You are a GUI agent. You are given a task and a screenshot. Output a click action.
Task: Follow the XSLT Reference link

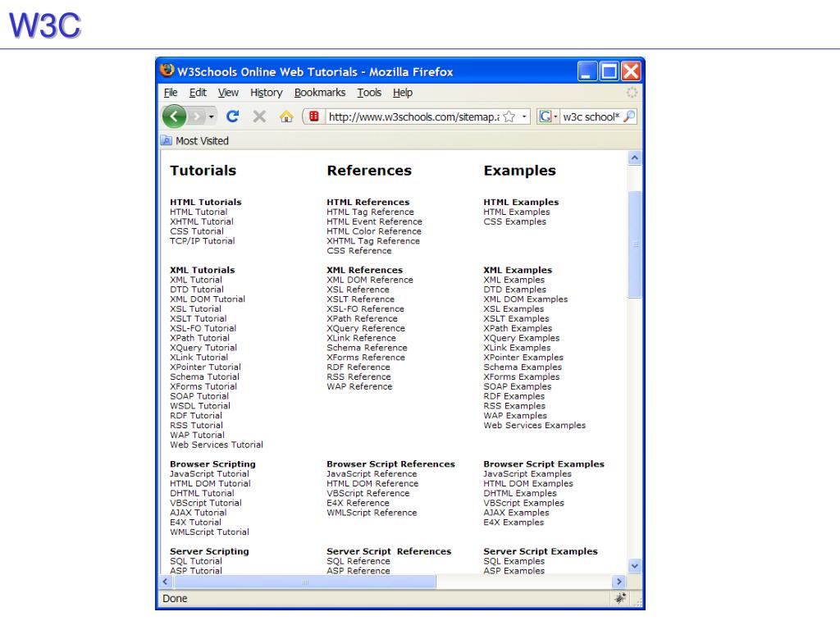click(361, 299)
